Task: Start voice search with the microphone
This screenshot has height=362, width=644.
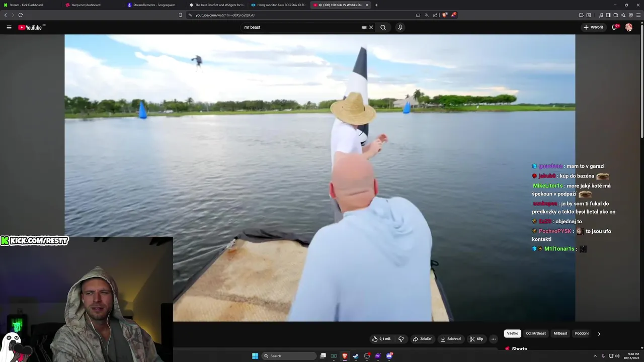Action: (400, 28)
